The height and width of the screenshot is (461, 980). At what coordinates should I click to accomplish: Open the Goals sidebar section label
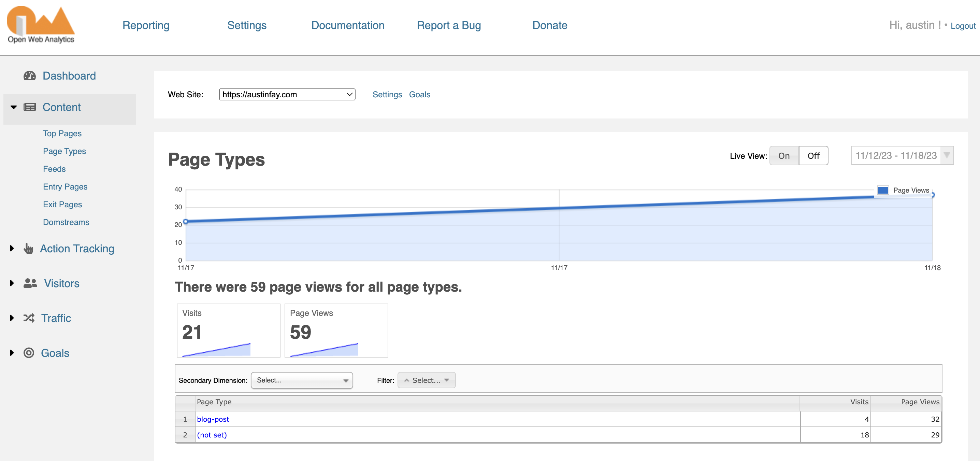(x=55, y=353)
